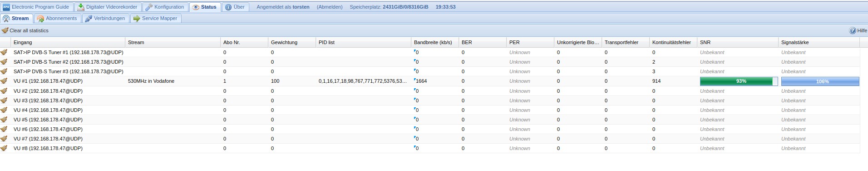
Task: Sort by Transportfehler column header
Action: point(626,42)
